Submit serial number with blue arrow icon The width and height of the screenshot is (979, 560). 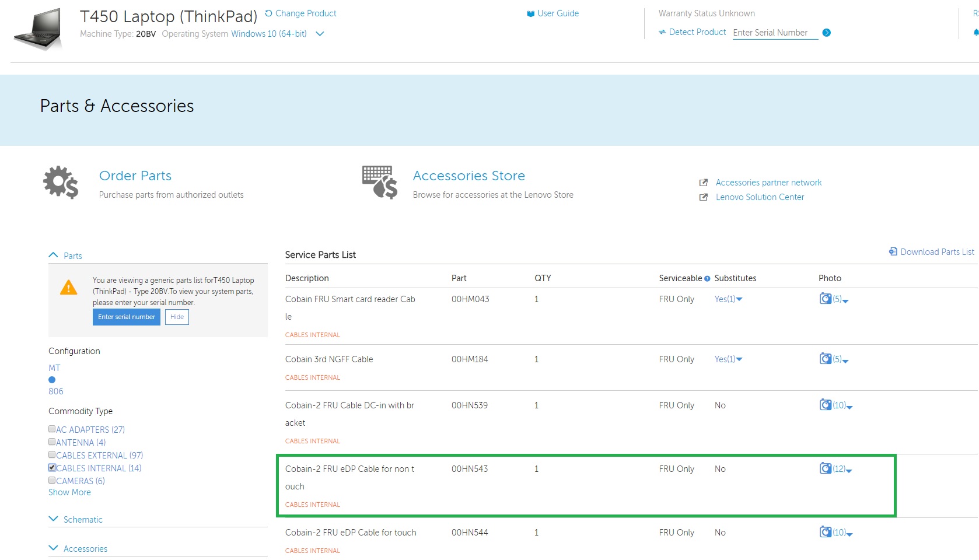[826, 33]
